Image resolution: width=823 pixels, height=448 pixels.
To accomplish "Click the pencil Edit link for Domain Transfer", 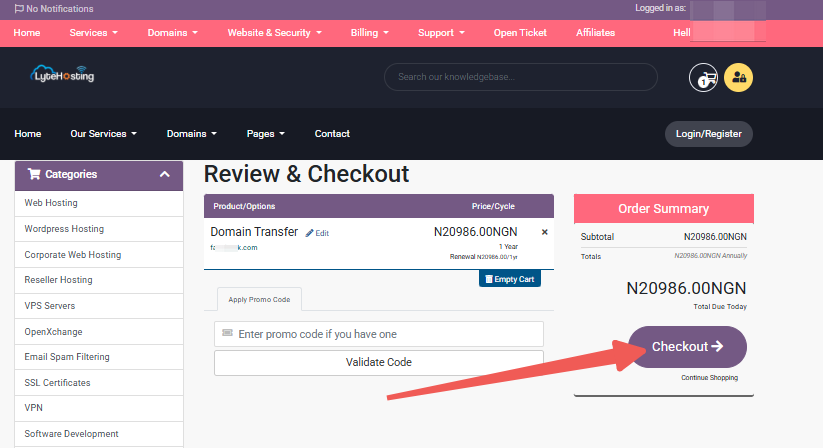I will 318,233.
